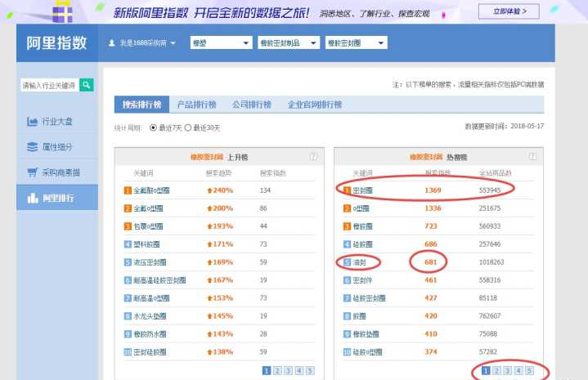Switch to the 搜索排行榜 tab
Image resolution: width=588 pixels, height=380 pixels.
[x=141, y=105]
